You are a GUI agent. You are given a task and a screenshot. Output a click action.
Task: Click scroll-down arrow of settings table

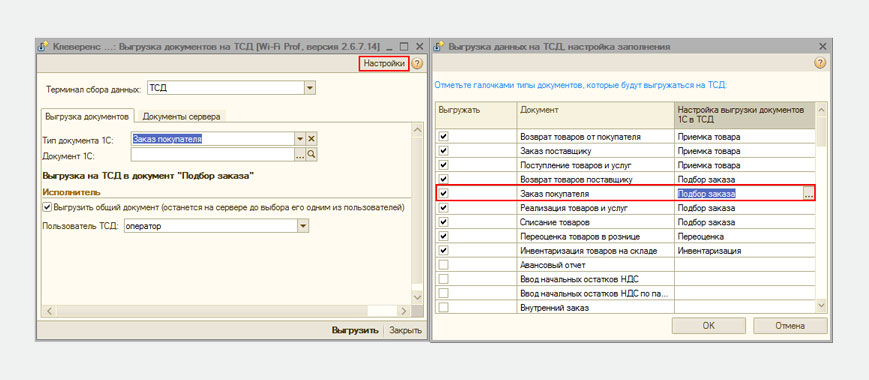point(821,305)
